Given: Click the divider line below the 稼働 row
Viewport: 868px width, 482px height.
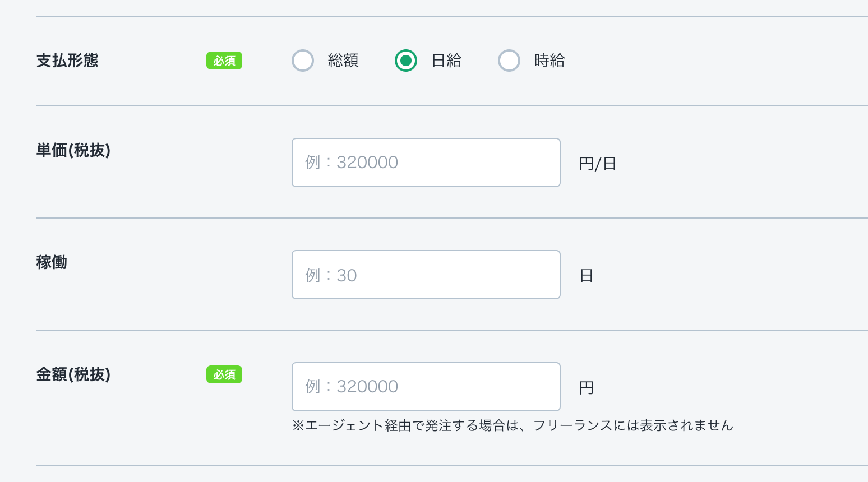Looking at the screenshot, I should 449,330.
